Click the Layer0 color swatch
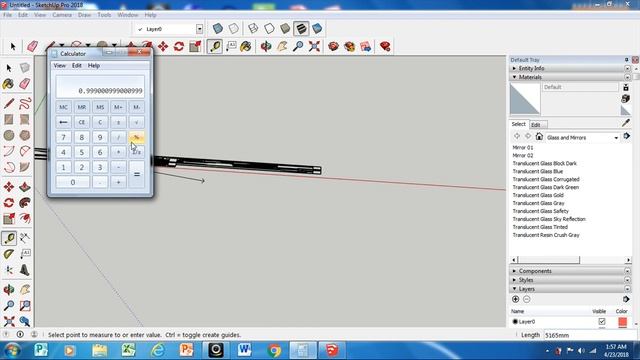 pyautogui.click(x=622, y=322)
